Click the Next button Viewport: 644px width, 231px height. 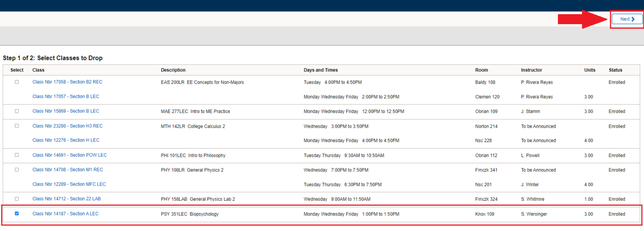click(626, 19)
